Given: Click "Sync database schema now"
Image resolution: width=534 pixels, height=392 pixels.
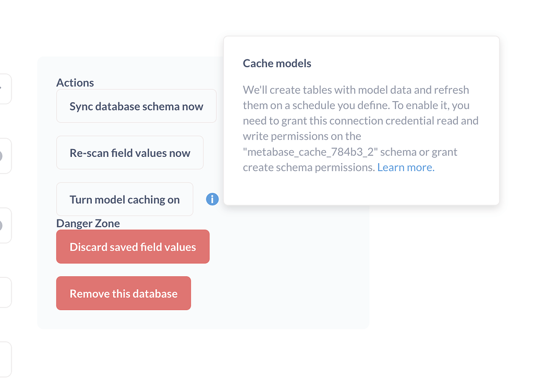Looking at the screenshot, I should [x=136, y=106].
